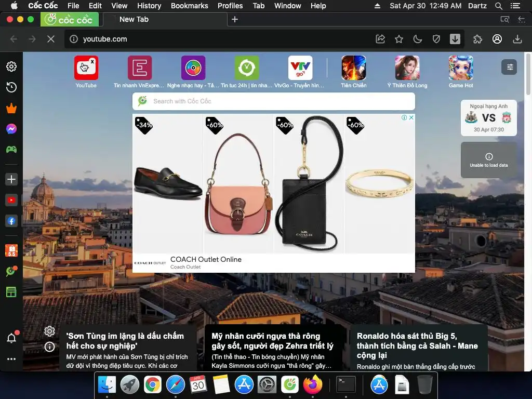The height and width of the screenshot is (399, 532).
Task: Open new tab customization sliders button
Action: click(509, 67)
